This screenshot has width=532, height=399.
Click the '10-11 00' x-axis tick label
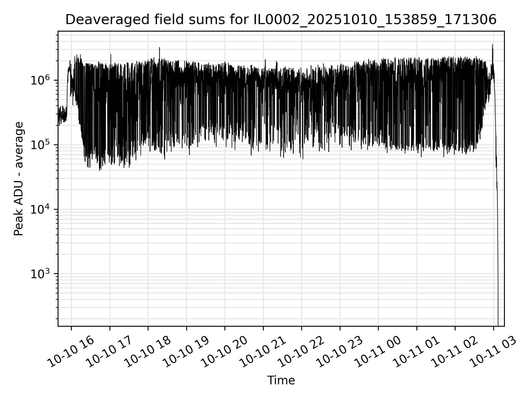(377, 351)
